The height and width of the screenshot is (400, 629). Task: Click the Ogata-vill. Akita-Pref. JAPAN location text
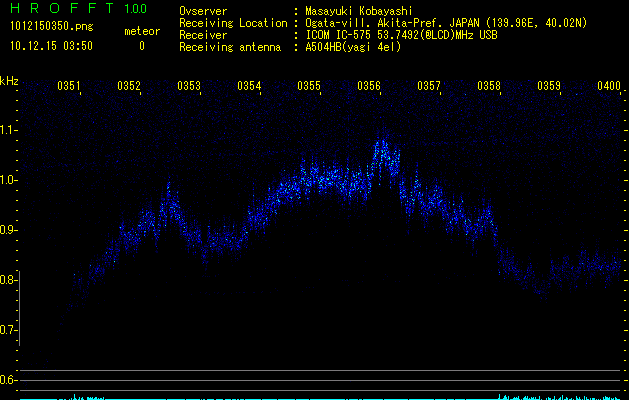(x=446, y=23)
